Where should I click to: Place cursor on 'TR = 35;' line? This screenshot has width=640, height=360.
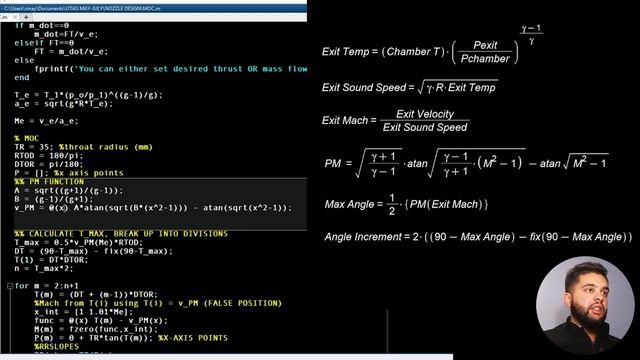84,147
